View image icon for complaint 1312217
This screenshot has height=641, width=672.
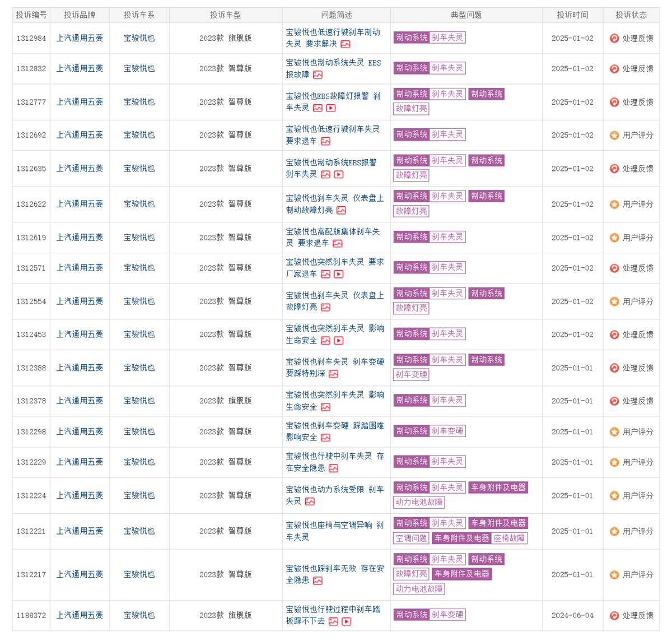click(x=318, y=581)
